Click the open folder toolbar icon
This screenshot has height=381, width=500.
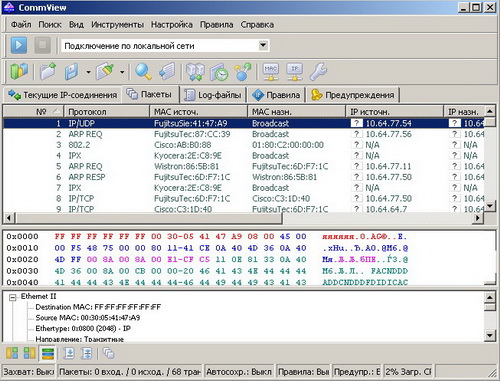point(48,71)
